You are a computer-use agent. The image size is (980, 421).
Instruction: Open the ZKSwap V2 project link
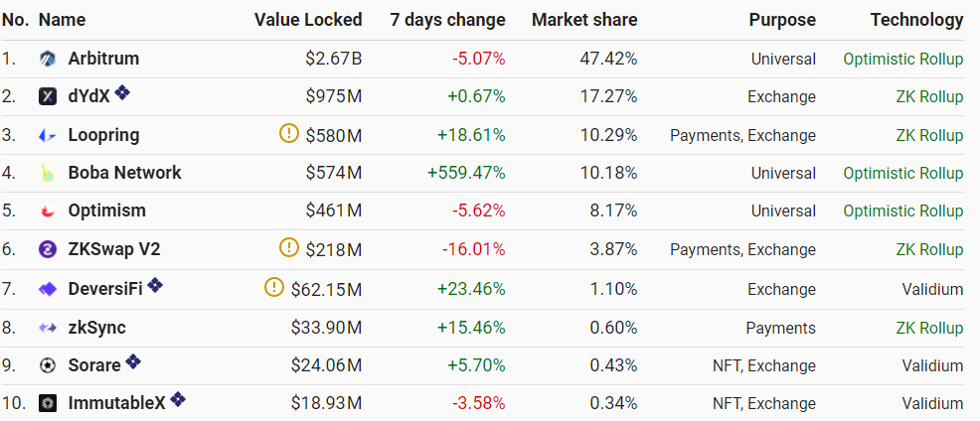pyautogui.click(x=114, y=250)
